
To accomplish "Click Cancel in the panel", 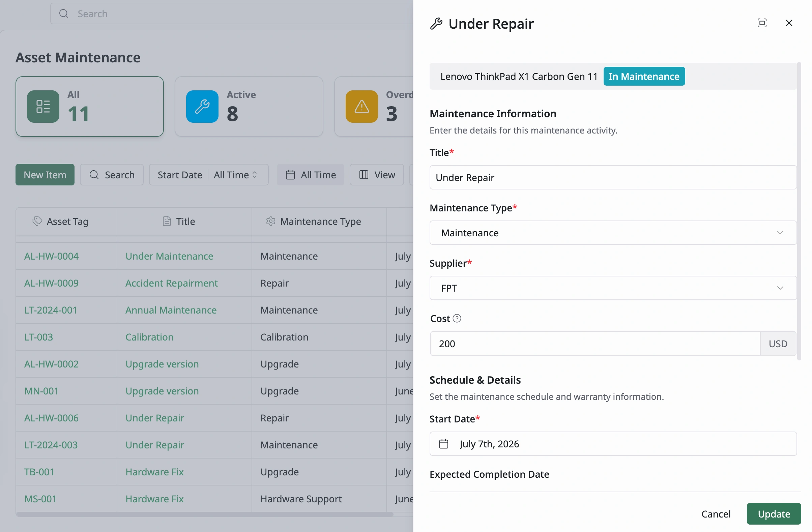I will (716, 513).
